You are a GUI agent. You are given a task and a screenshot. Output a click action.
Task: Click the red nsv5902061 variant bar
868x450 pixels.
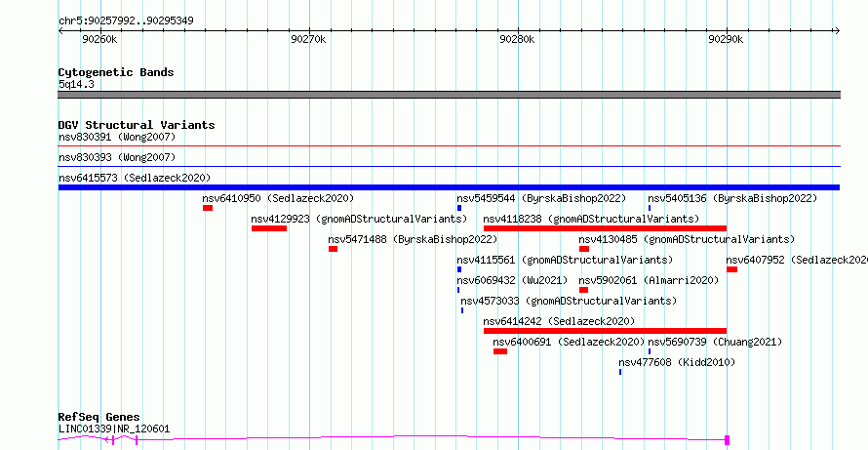[x=583, y=290]
